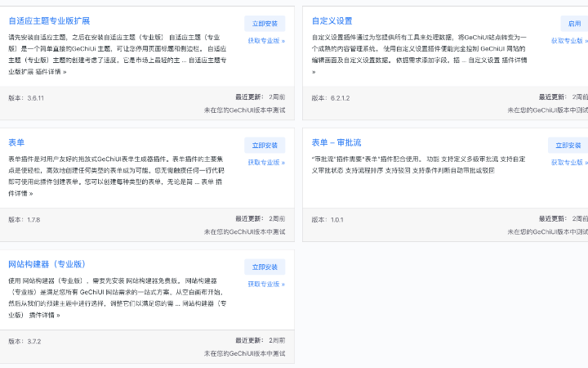Click 获取专业版 link under 表单 plugin

click(x=266, y=163)
